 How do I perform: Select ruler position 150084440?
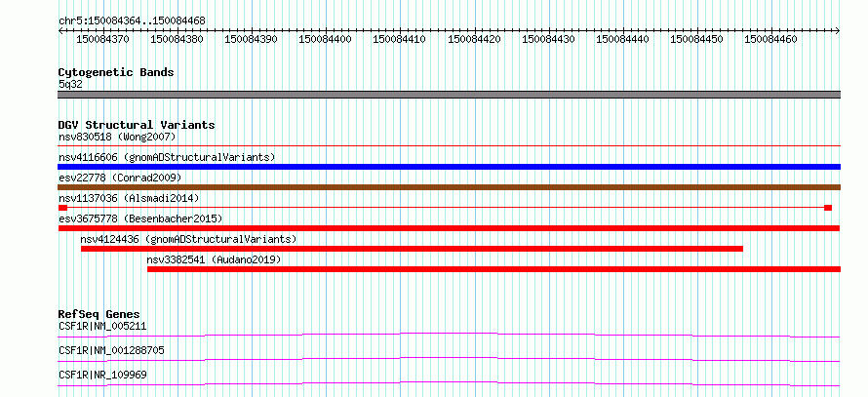point(623,40)
